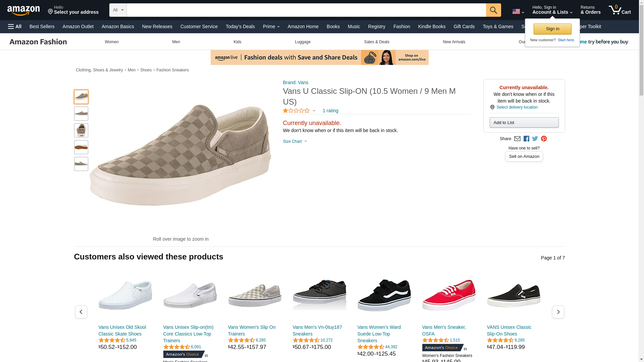Open the All hamburger menu

coord(15,26)
